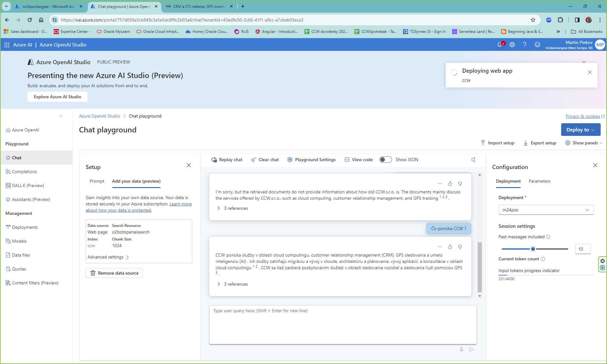Click View code
Screen dimensions: 607x364
click(359, 160)
